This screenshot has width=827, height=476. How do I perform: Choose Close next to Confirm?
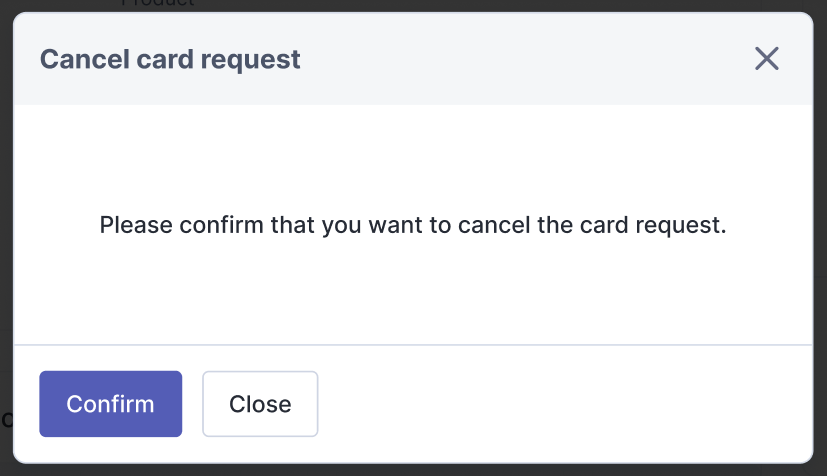tap(260, 404)
